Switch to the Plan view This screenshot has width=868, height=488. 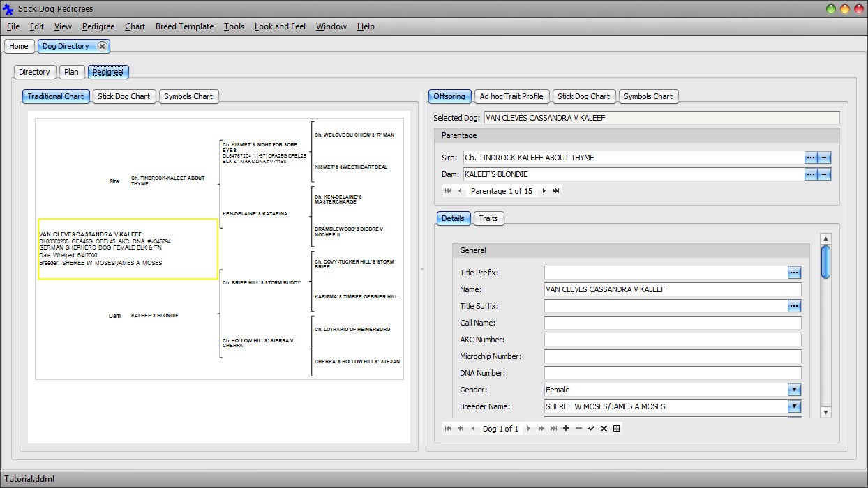click(71, 72)
